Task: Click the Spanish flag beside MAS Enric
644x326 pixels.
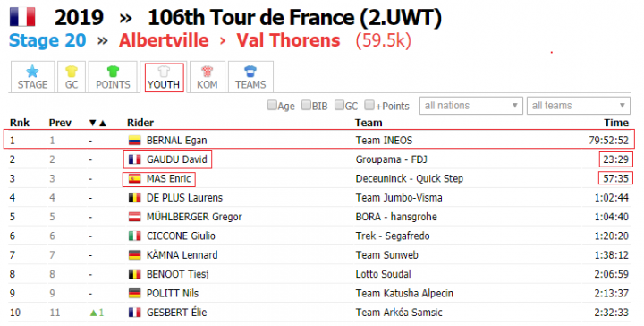Action: pos(135,179)
